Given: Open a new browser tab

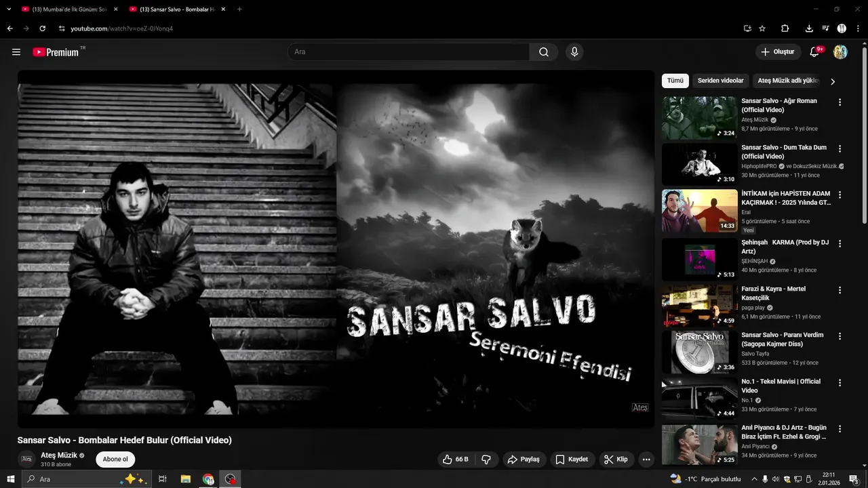Looking at the screenshot, I should pos(239,9).
